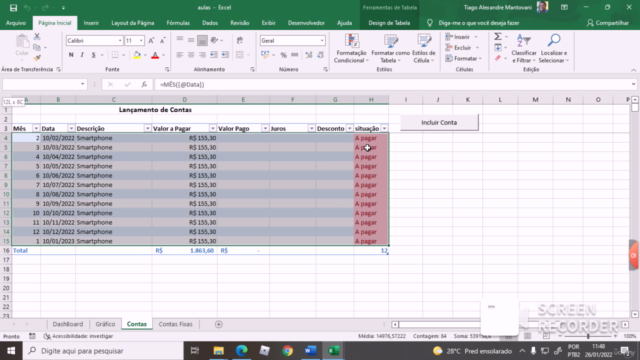The image size is (640, 360).
Task: Click the Incluir Conta button
Action: click(x=439, y=122)
